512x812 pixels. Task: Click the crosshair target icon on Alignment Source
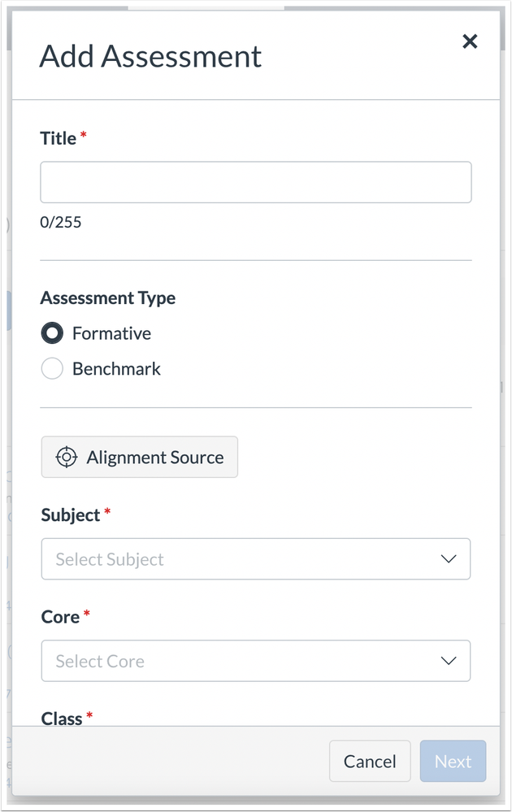pyautogui.click(x=67, y=458)
